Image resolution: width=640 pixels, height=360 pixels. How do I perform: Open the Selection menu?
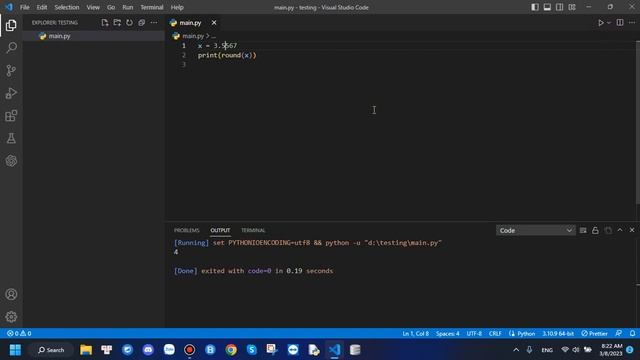[x=67, y=7]
